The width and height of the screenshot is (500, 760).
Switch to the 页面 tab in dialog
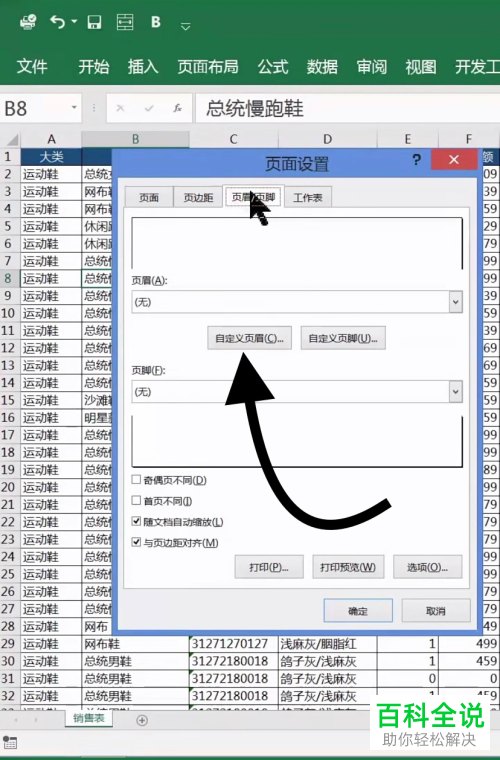[149, 197]
